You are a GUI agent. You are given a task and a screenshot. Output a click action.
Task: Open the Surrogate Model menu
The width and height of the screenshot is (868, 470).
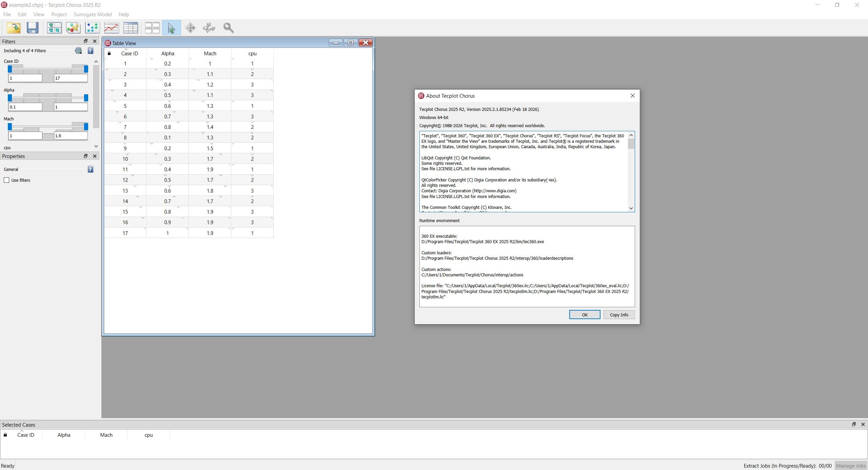[93, 15]
